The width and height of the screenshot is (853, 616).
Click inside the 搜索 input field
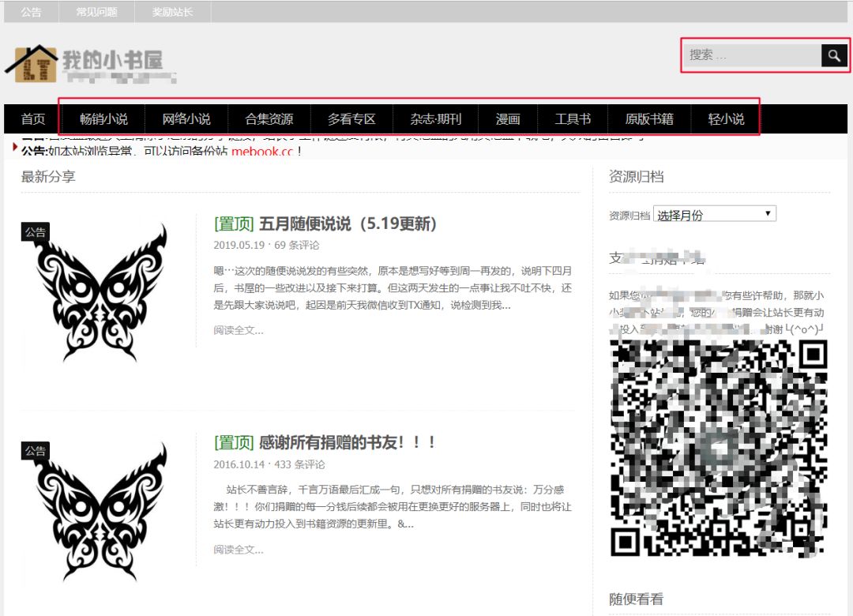pos(750,55)
